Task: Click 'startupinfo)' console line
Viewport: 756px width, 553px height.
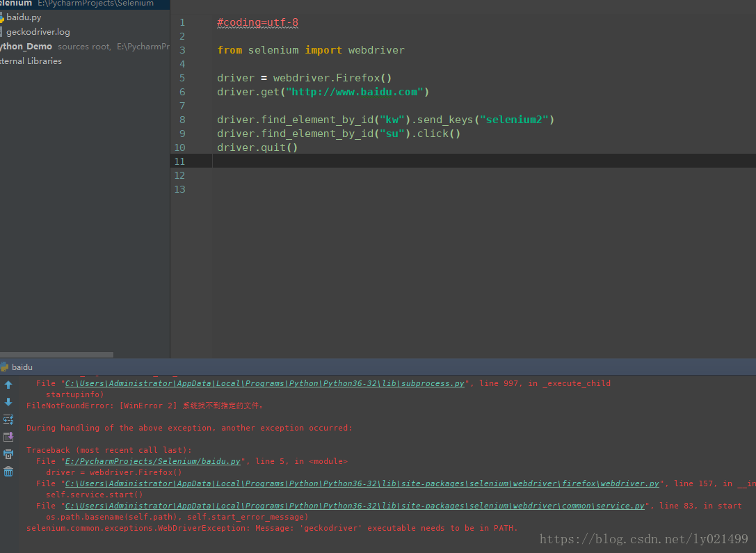Action: [x=74, y=394]
